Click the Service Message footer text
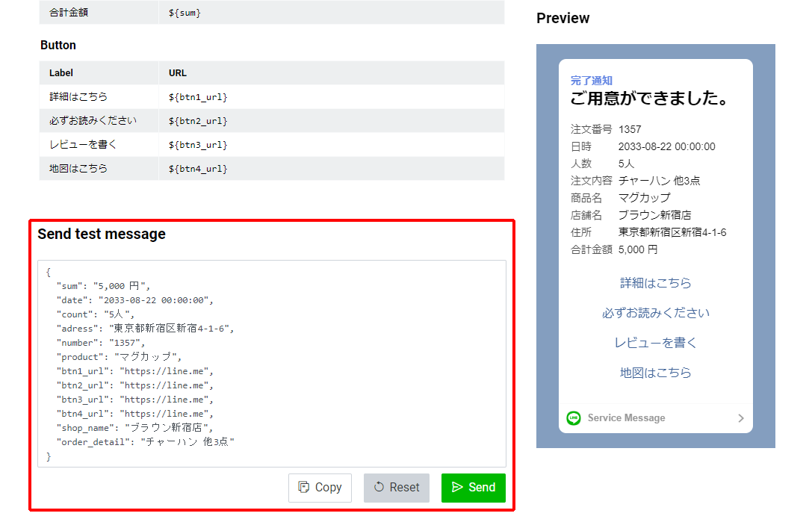Viewport: 812px width, 528px height. [626, 418]
